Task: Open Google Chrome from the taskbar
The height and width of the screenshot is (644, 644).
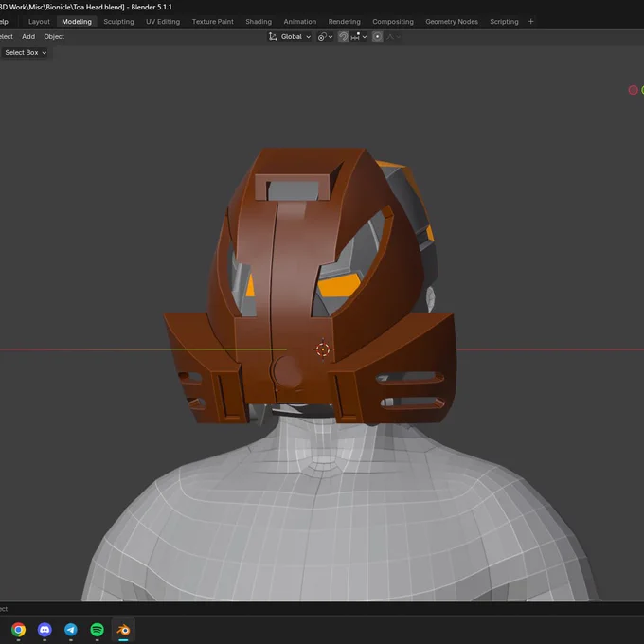Action: pos(19,629)
